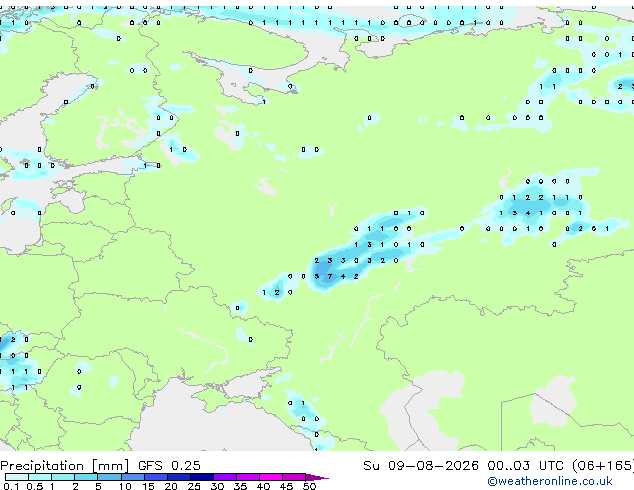
Task: Select the 15–20 mm legend swatch
Action: coord(156,477)
